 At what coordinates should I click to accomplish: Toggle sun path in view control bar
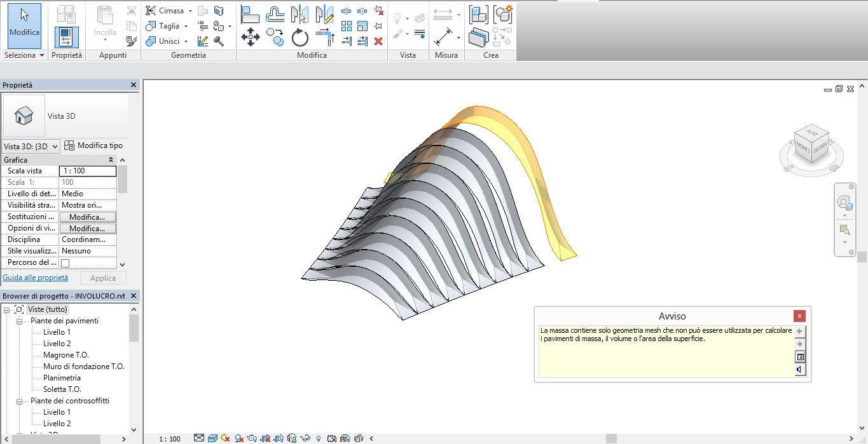click(225, 438)
